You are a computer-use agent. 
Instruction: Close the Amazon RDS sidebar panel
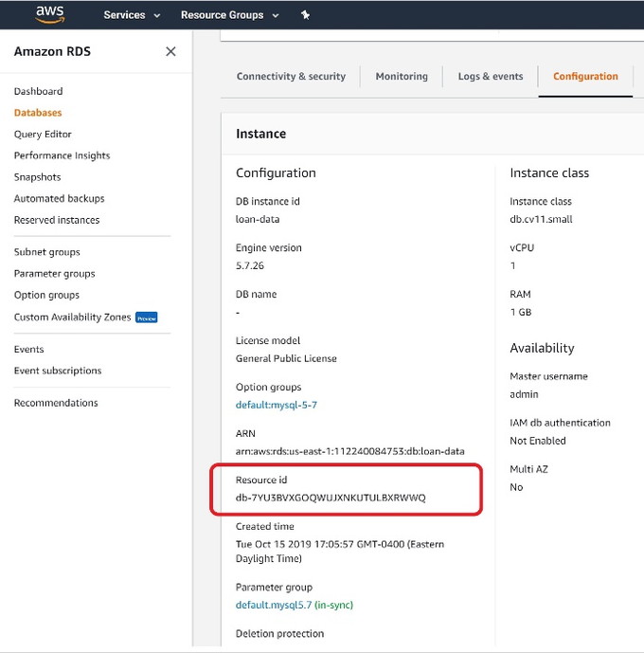click(x=170, y=51)
